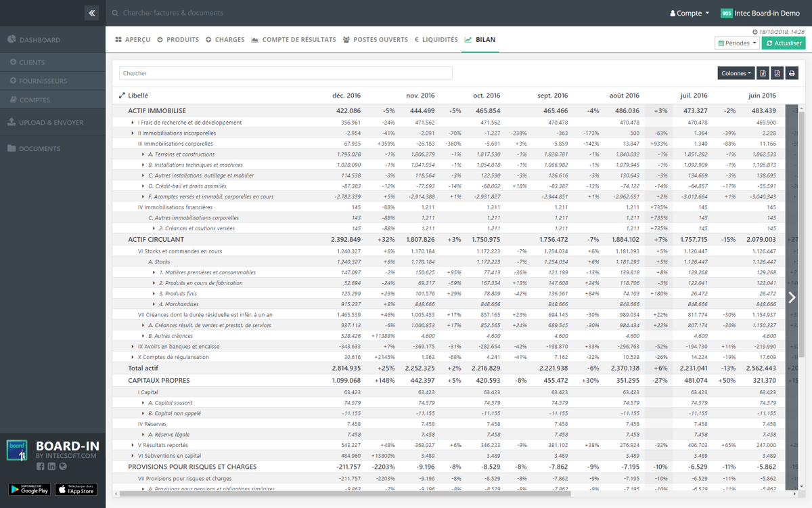Open the Google Play badge

click(30, 489)
